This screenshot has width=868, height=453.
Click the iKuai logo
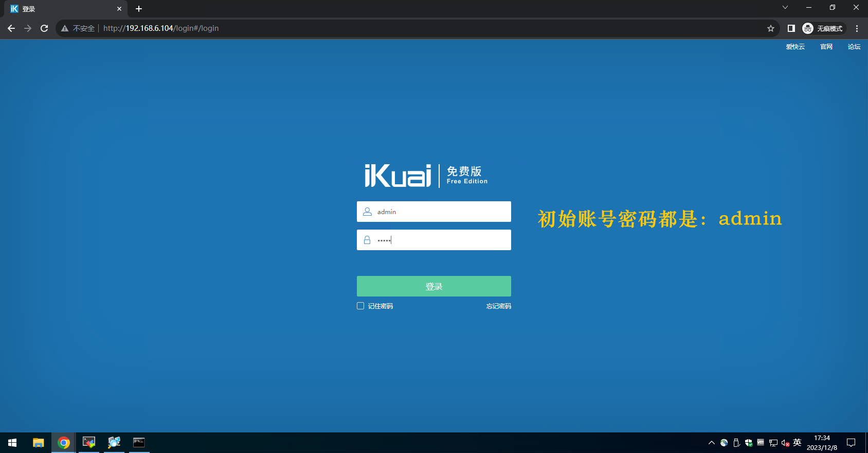[397, 176]
